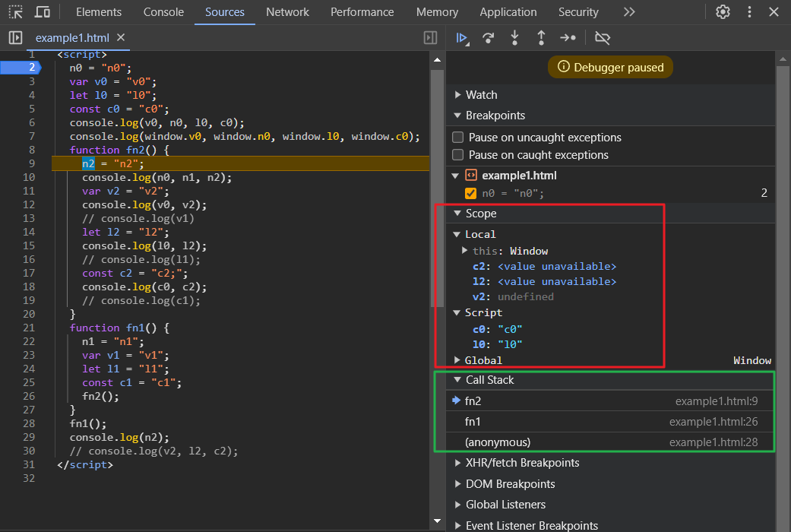Switch to the Network tab
This screenshot has width=791, height=532.
(287, 12)
